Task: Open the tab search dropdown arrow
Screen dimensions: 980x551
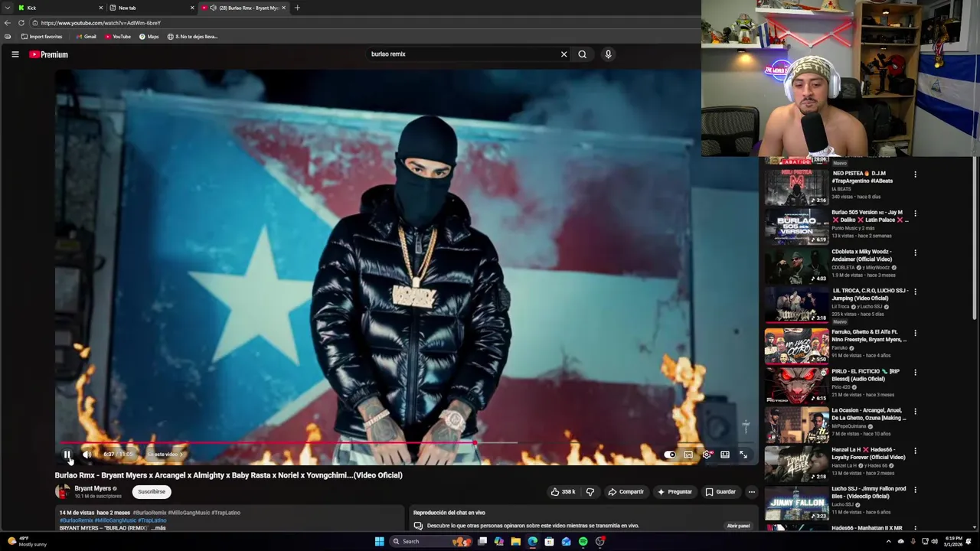Action: pyautogui.click(x=7, y=8)
